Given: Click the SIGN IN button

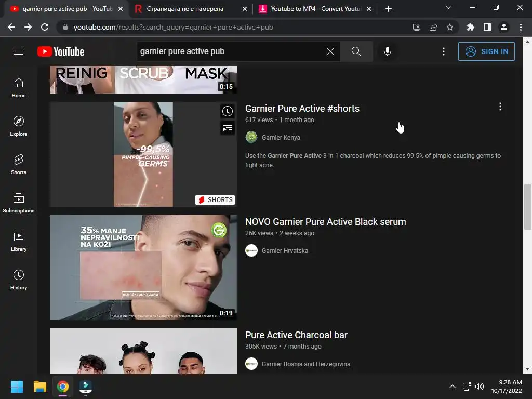Looking at the screenshot, I should (486, 51).
